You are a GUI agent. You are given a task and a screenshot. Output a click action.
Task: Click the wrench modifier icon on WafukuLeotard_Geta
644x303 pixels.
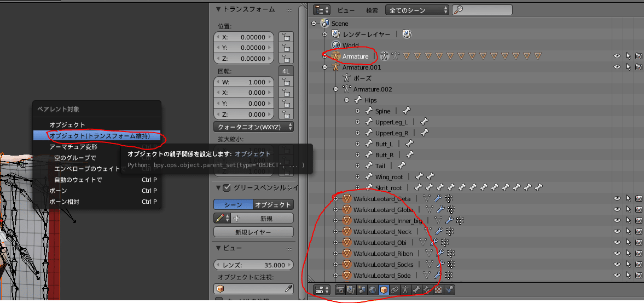point(439,198)
